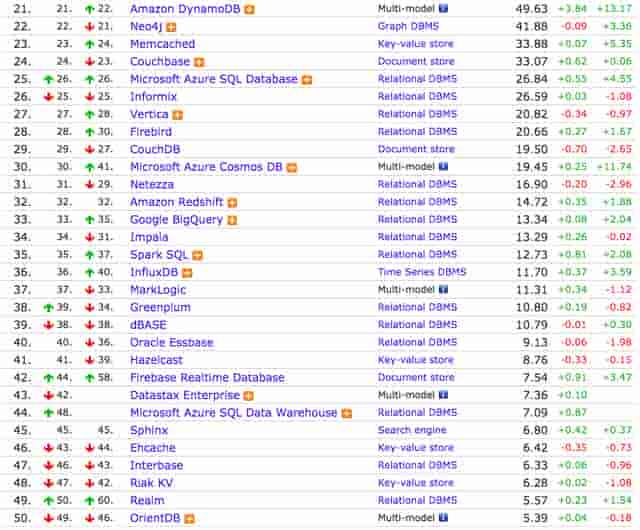Click Relational DBMS category in Informix row
The width and height of the screenshot is (640, 530).
[x=417, y=96]
